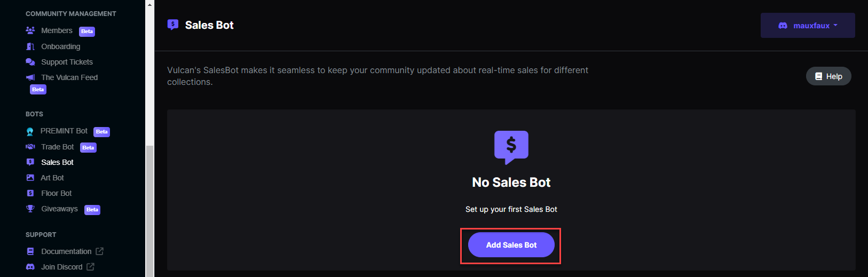Click the Floor Bot dollar icon
This screenshot has width=868, height=277.
pyautogui.click(x=30, y=193)
